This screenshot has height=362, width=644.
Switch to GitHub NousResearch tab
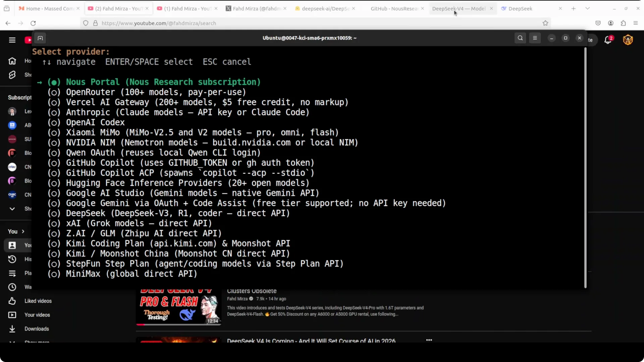[394, 8]
